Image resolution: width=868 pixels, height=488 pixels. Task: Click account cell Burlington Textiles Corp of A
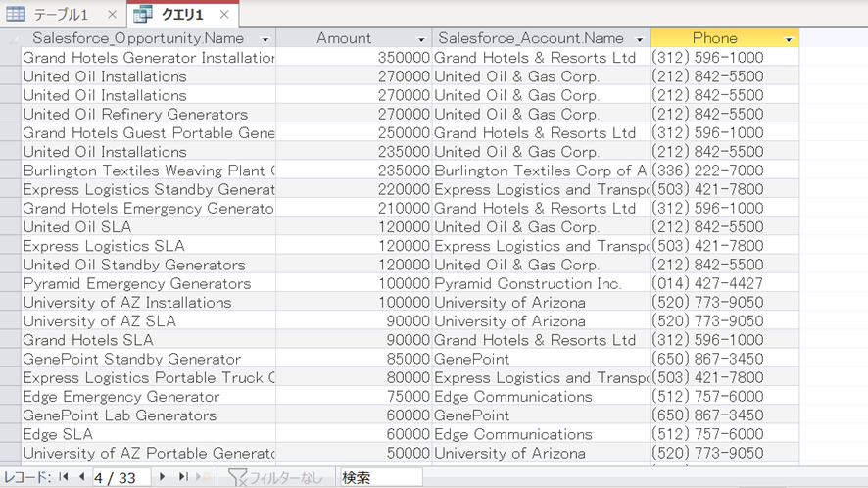[x=541, y=171]
